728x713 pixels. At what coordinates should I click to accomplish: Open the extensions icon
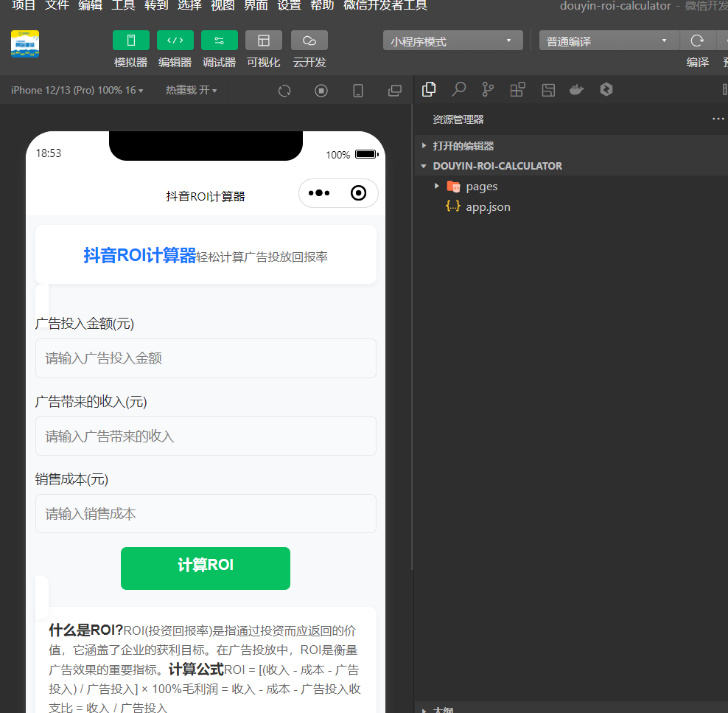tap(517, 90)
